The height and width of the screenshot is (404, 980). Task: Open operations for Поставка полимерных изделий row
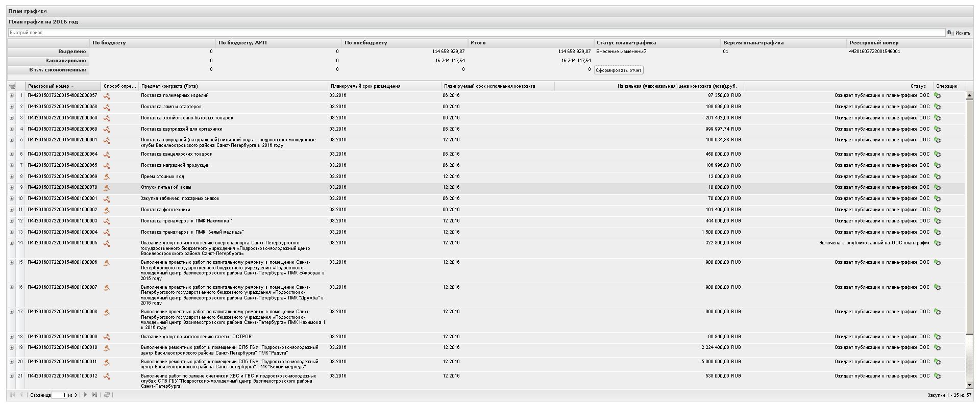[x=937, y=96]
